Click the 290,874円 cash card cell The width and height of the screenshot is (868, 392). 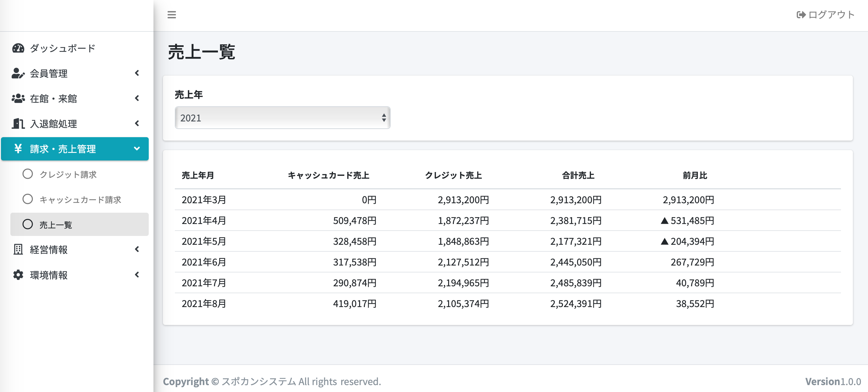click(355, 283)
